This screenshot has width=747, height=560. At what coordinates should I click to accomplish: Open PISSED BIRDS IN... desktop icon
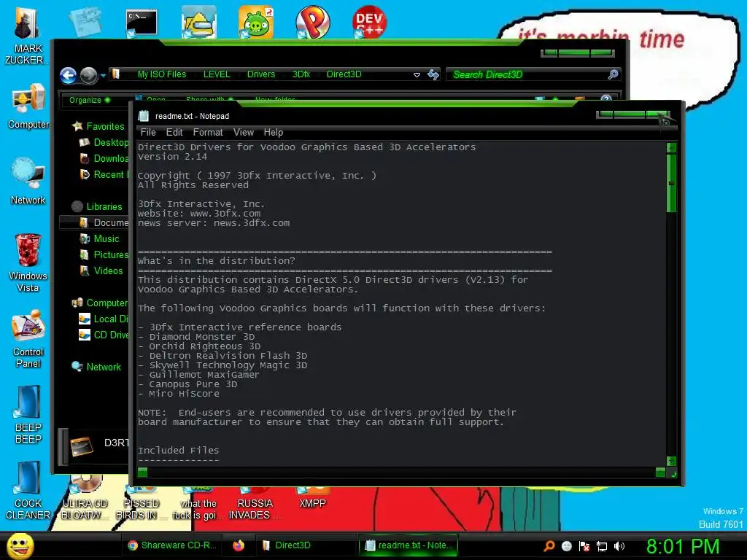pyautogui.click(x=141, y=502)
